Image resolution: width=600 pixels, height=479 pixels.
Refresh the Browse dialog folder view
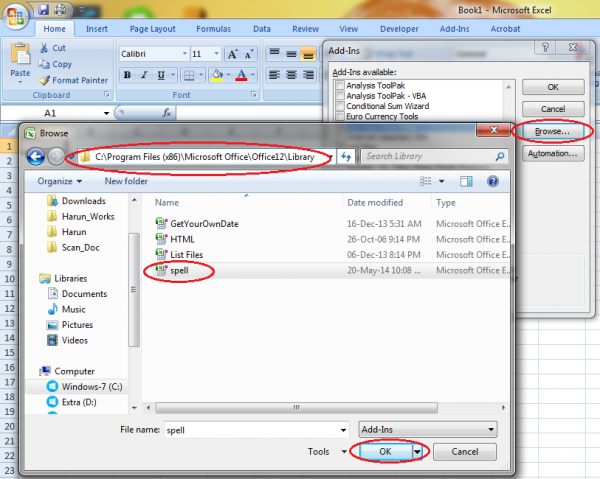click(346, 156)
